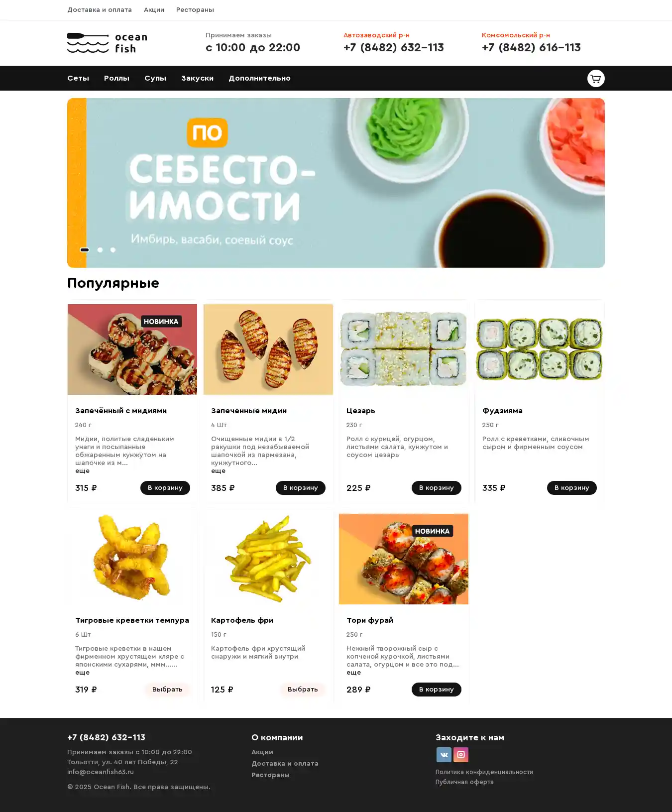The width and height of the screenshot is (672, 812).
Task: Call the Комсомольский district phone number
Action: (x=531, y=48)
